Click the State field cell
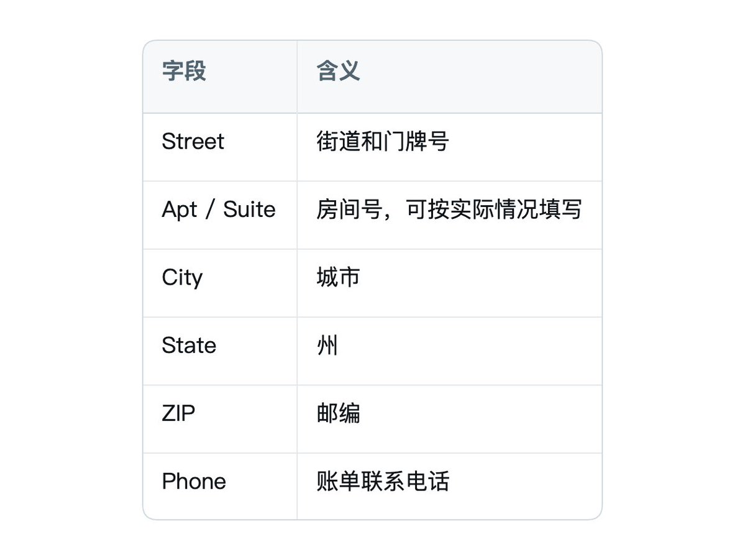This screenshot has width=745, height=560. coord(220,351)
